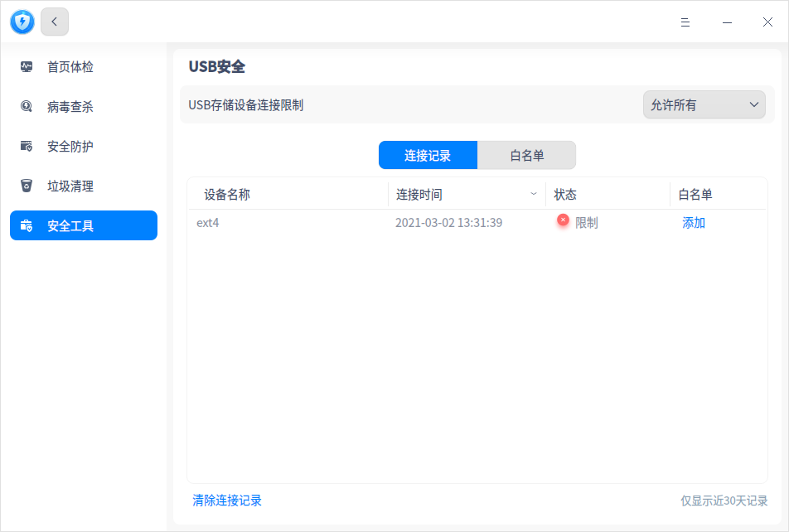Switch to the 白名单 tab

pos(526,155)
